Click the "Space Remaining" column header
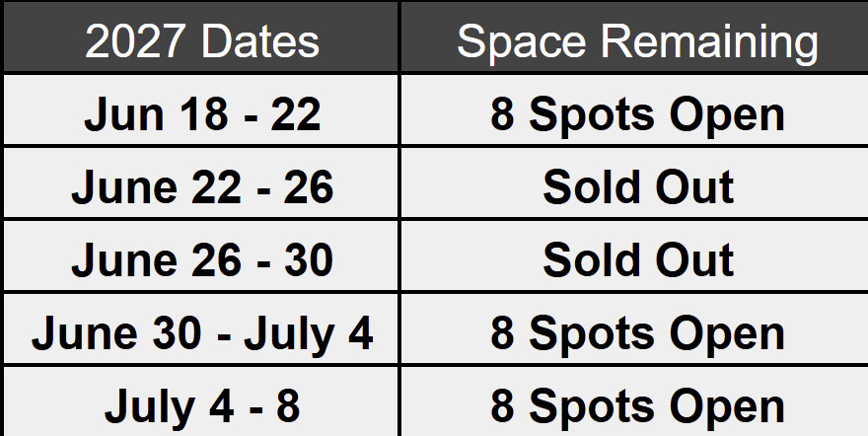868x436 pixels. tap(634, 37)
